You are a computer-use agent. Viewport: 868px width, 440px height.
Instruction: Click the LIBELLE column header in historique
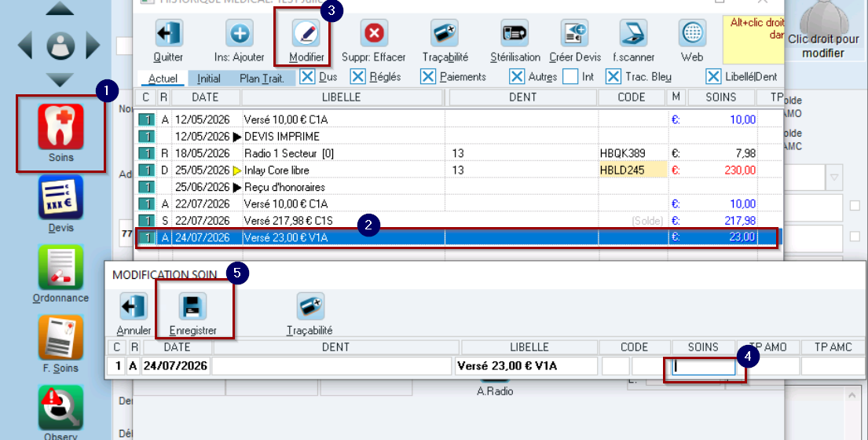342,97
